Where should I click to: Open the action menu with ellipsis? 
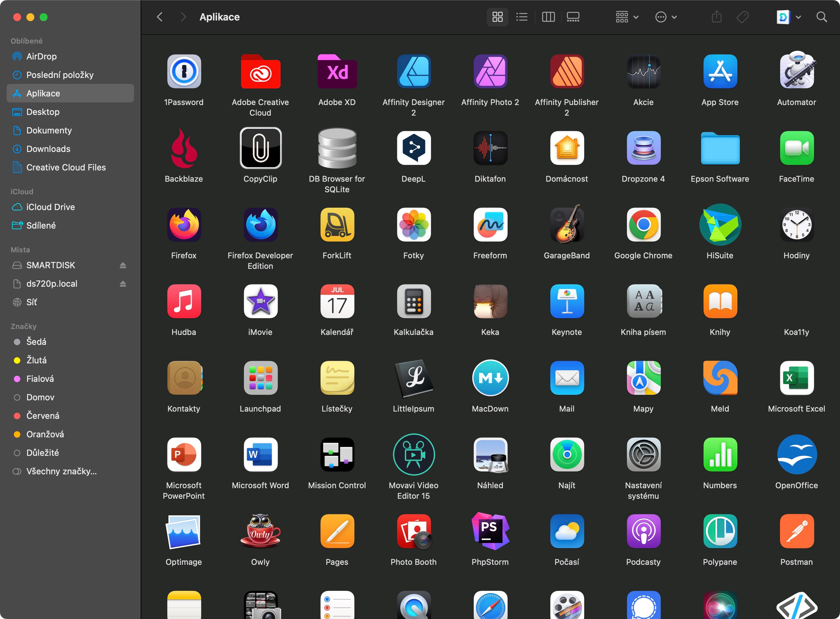pos(666,17)
